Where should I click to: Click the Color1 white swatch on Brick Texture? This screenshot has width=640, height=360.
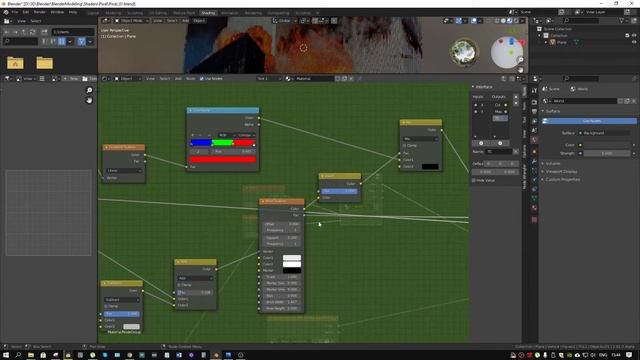pyautogui.click(x=291, y=258)
